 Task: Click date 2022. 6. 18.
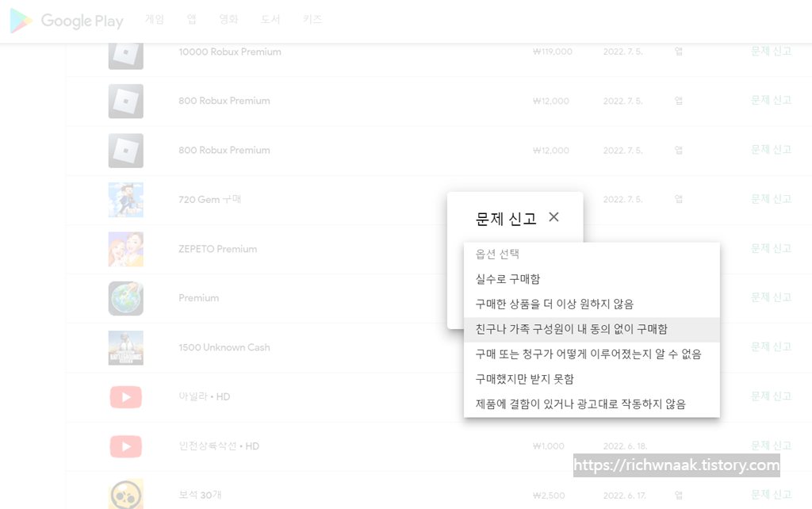coord(625,446)
